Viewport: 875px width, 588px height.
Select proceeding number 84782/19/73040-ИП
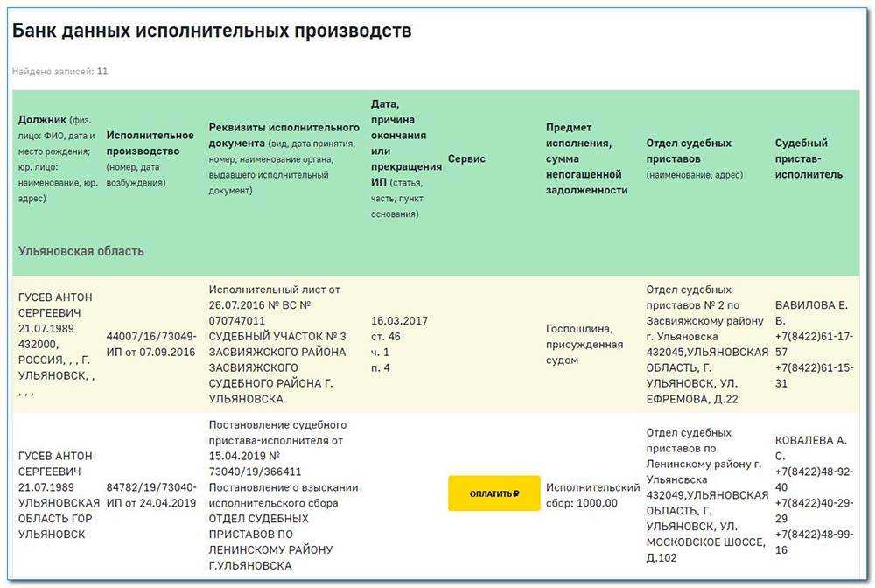151,495
